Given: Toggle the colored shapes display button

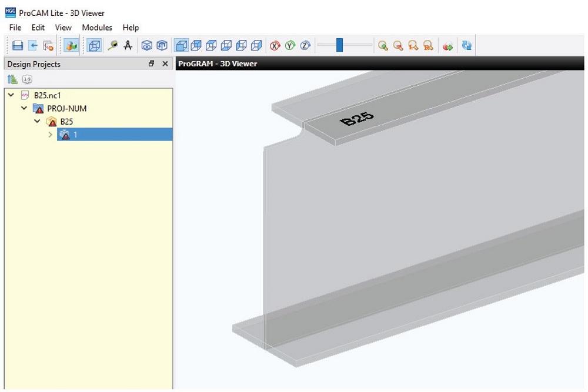Looking at the screenshot, I should coord(71,46).
